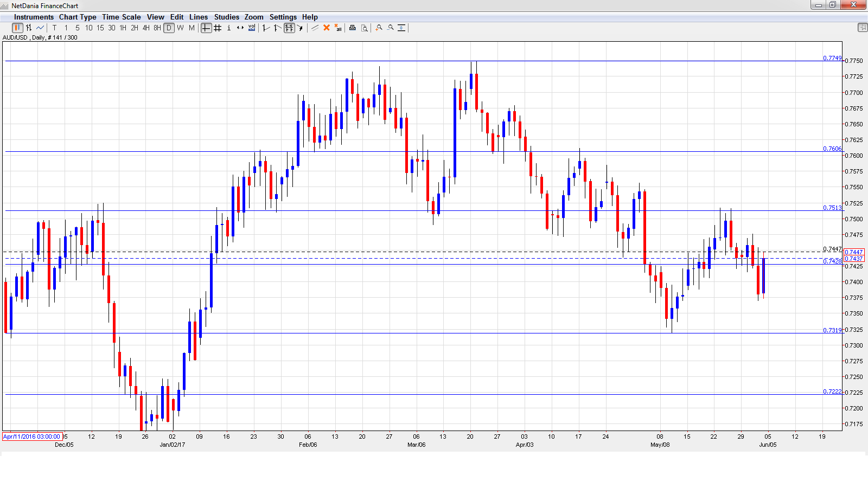Toggle the chart grid display
The height and width of the screenshot is (488, 868).
218,28
